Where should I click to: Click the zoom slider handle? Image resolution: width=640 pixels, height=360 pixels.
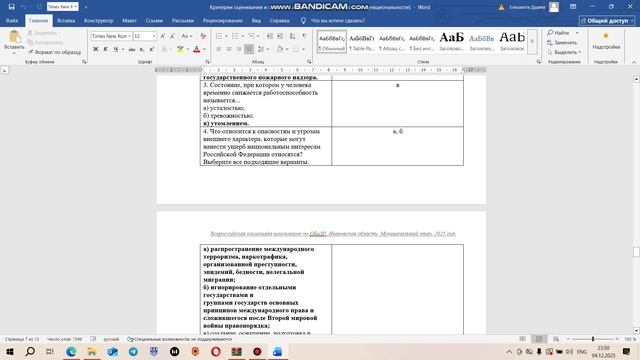click(x=593, y=339)
